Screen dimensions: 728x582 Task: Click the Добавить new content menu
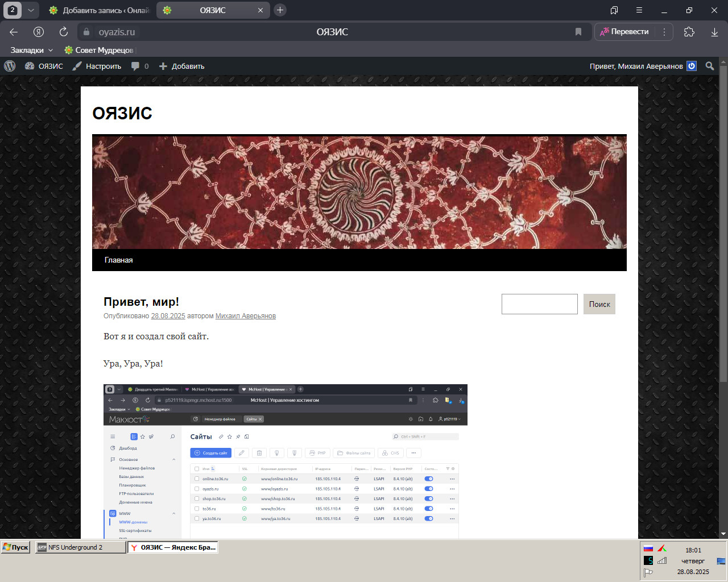pyautogui.click(x=181, y=66)
